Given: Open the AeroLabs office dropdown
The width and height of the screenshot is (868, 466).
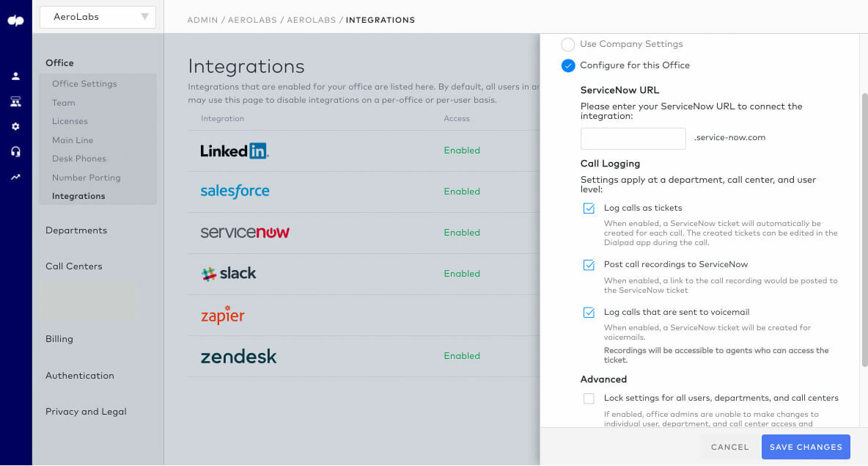Looking at the screenshot, I should tap(98, 17).
